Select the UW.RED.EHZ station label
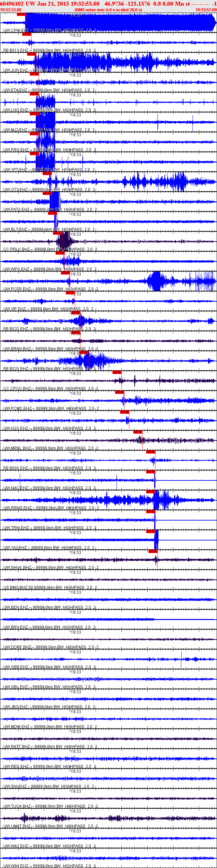The height and width of the screenshot is (868, 217). click(x=16, y=766)
